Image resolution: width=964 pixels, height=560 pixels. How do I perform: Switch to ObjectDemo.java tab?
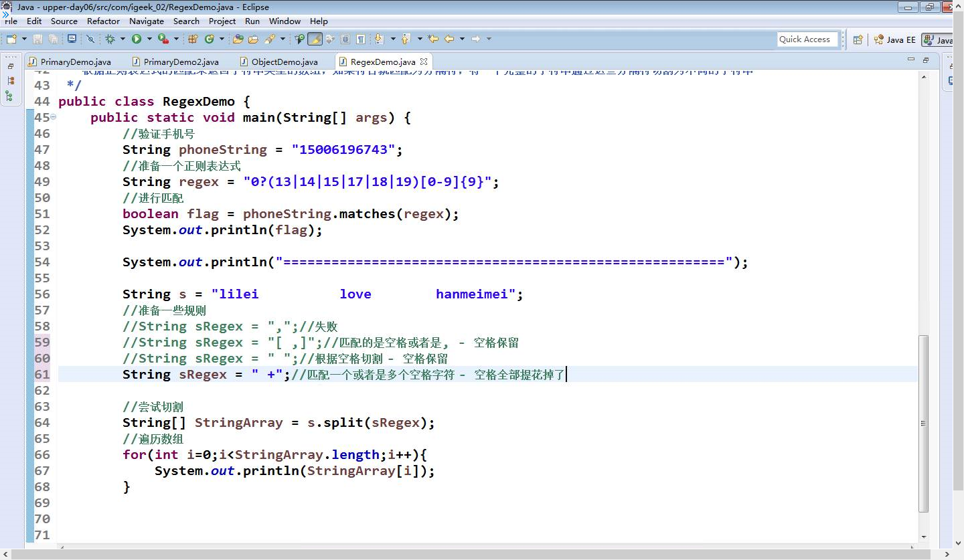click(284, 62)
